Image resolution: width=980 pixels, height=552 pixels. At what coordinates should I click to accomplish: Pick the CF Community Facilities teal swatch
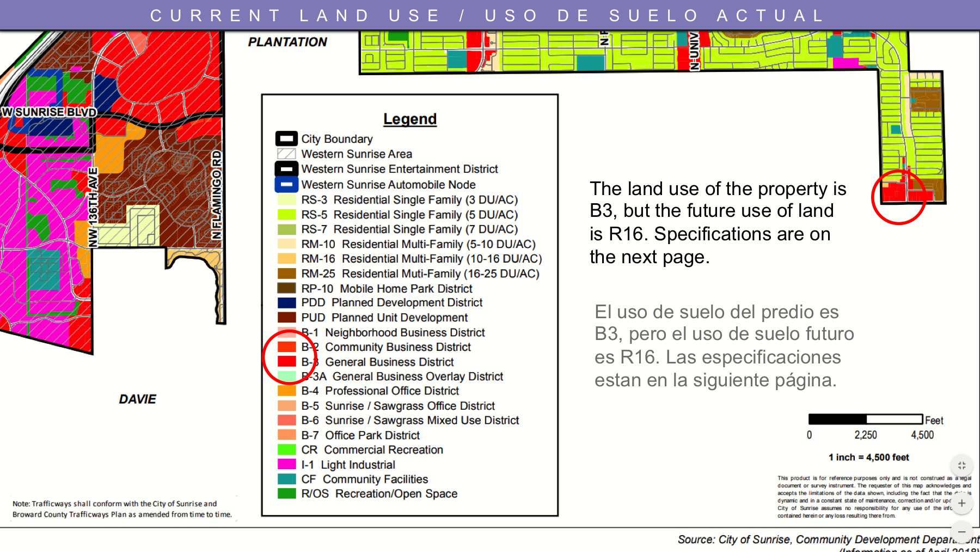coord(286,479)
